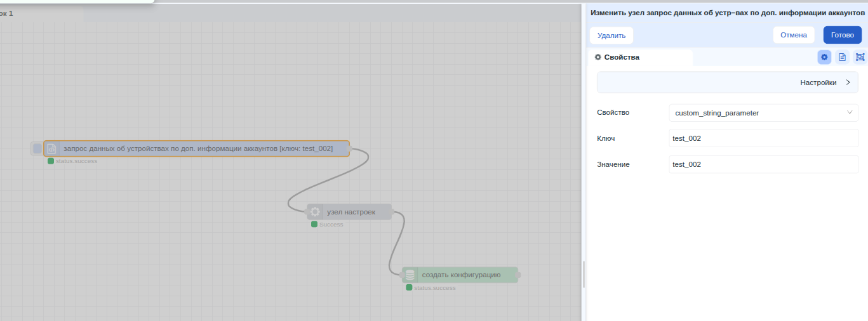Expand the Настройки section
The image size is (868, 321).
pyautogui.click(x=728, y=82)
